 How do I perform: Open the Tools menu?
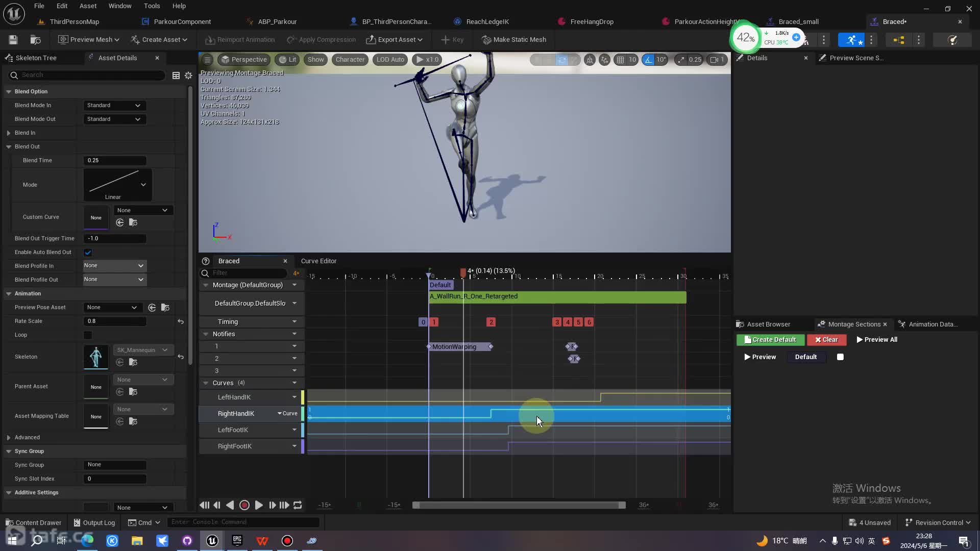point(152,6)
